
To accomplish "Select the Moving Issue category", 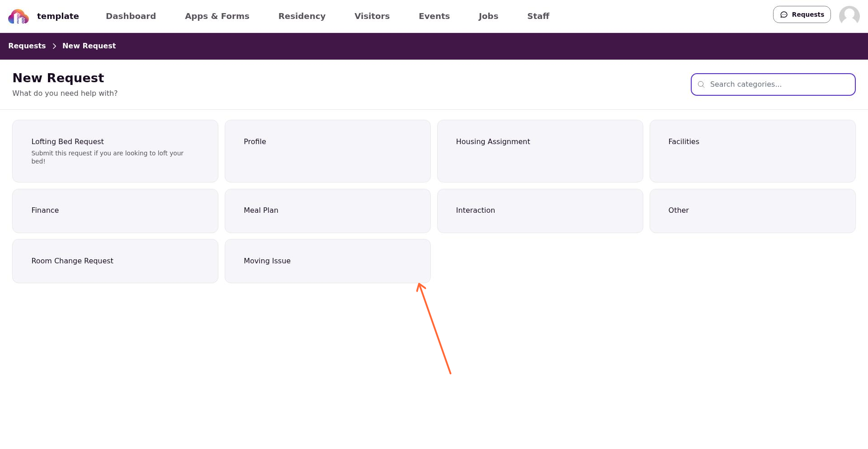I will pyautogui.click(x=328, y=261).
